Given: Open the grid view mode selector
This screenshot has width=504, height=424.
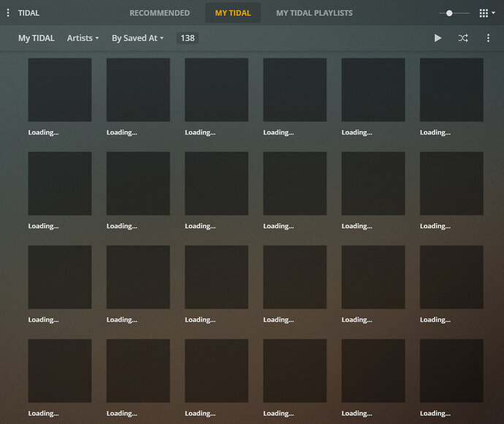Looking at the screenshot, I should [486, 13].
